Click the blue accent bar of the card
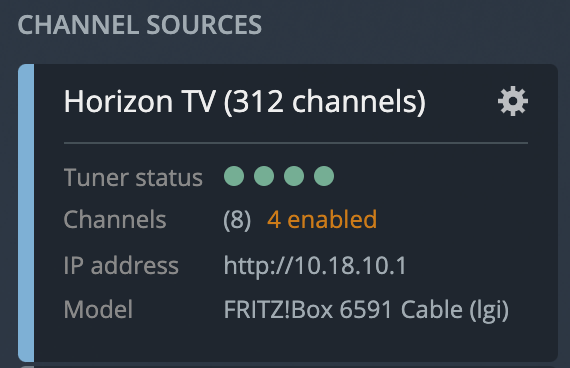 pos(26,213)
